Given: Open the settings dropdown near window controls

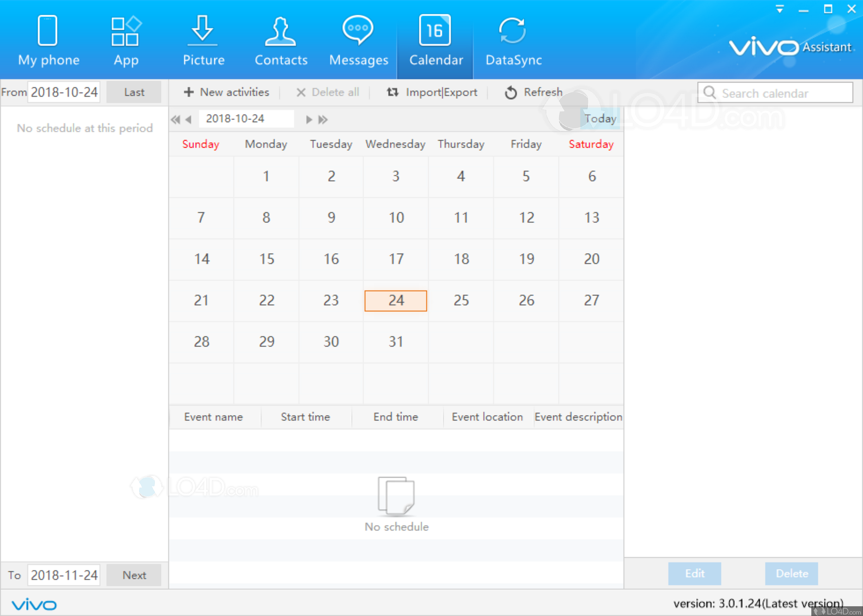Looking at the screenshot, I should [x=780, y=9].
